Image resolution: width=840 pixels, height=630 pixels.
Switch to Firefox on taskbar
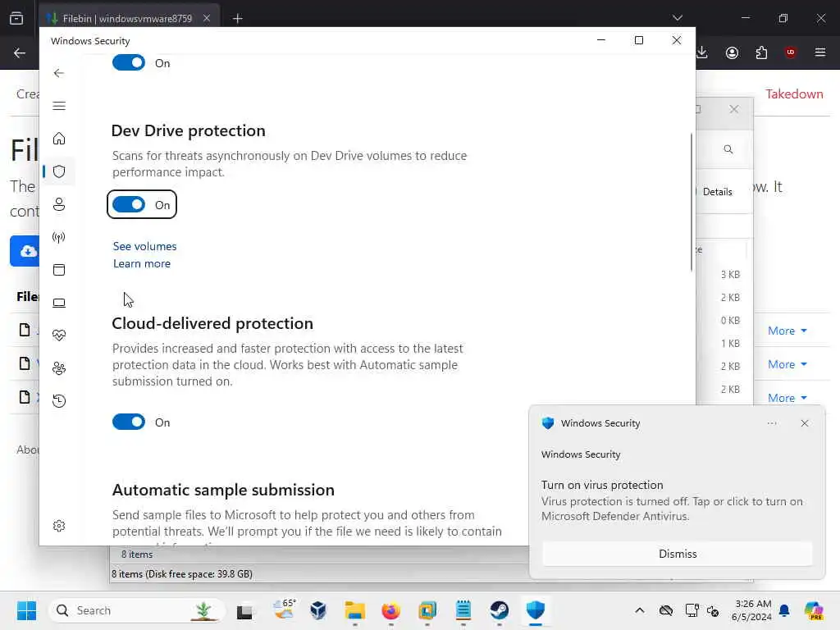pos(390,610)
